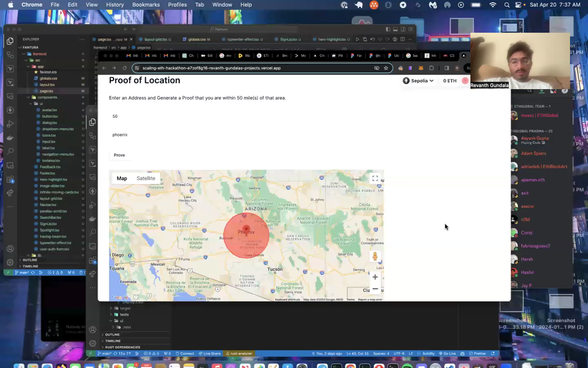Open macOS Spotlight search icon
The height and width of the screenshot is (368, 588).
(507, 5)
